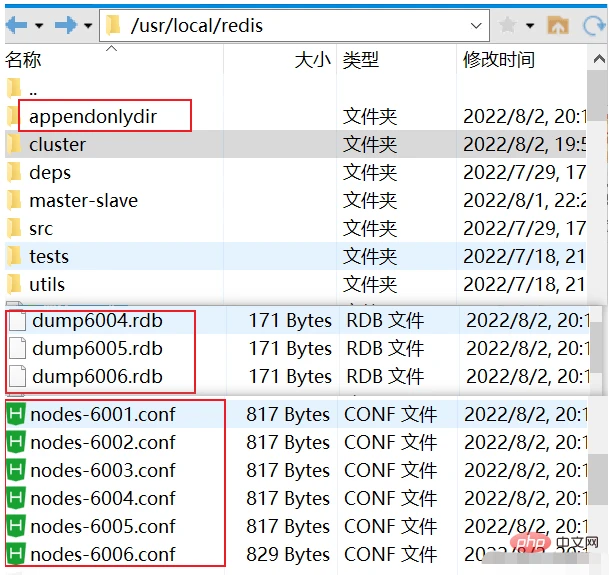Select the master-slave folder
The width and height of the screenshot is (609, 575).
pos(84,200)
